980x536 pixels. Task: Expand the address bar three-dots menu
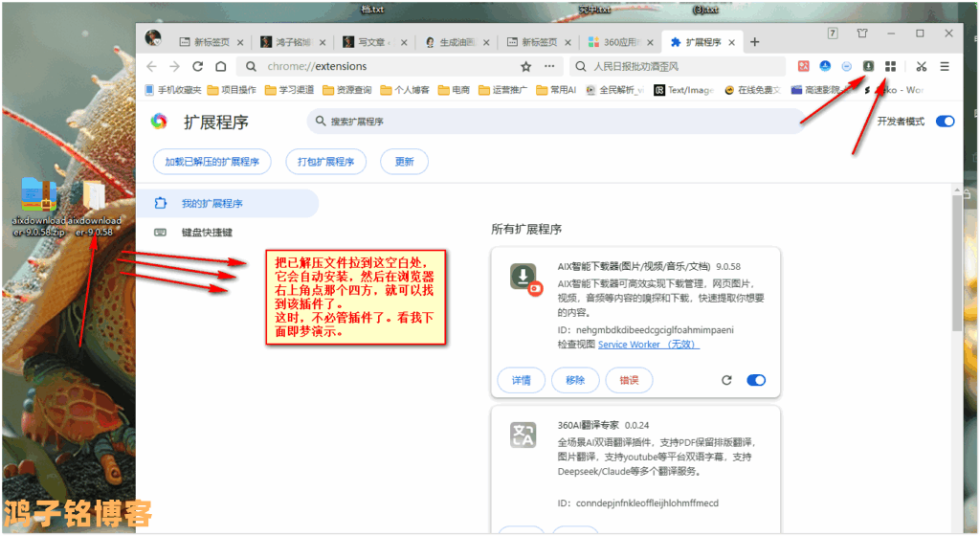549,66
